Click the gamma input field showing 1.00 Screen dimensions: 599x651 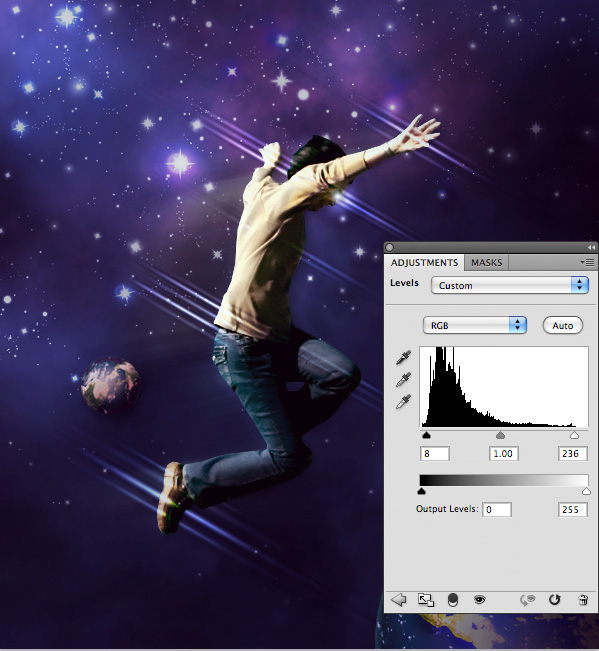[504, 453]
